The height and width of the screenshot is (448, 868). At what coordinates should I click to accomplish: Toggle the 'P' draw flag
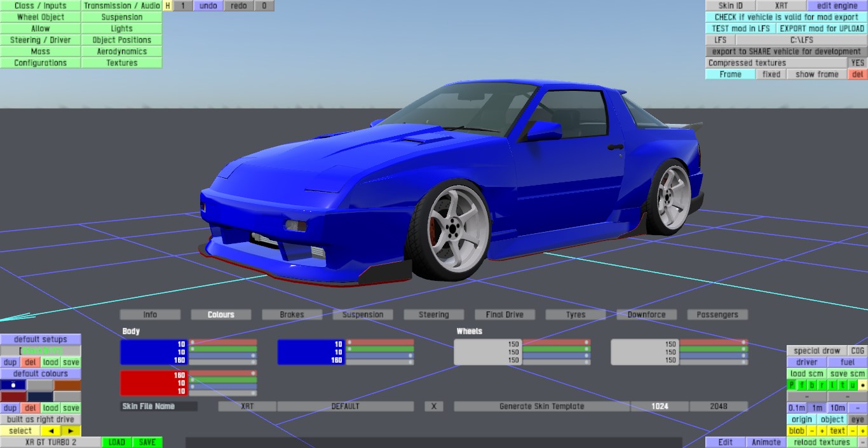point(792,385)
